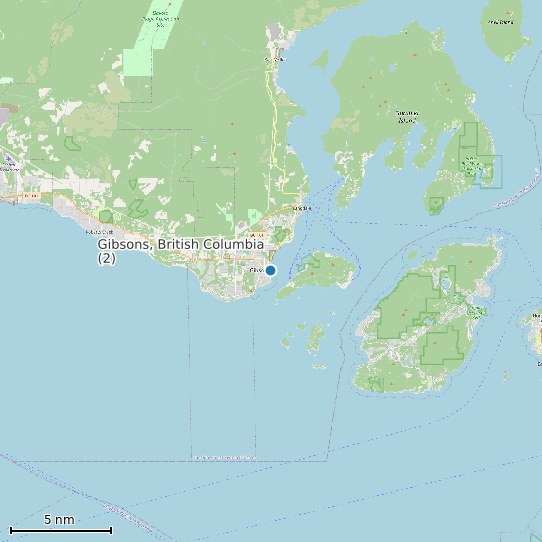Select the 'Gibsons, British Columbia (2)' label
This screenshot has width=542, height=542.
pyautogui.click(x=180, y=251)
